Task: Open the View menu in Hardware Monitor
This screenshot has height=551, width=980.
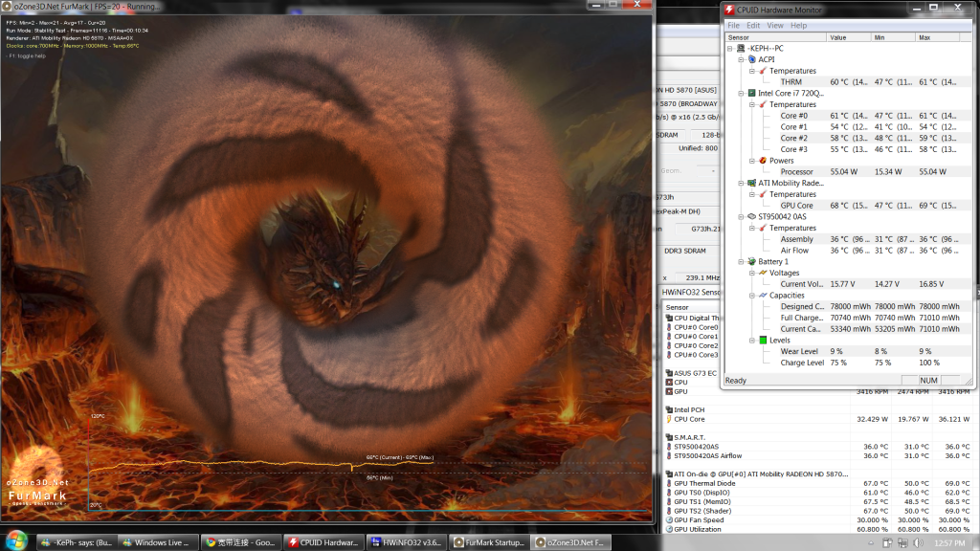Action: [x=775, y=26]
